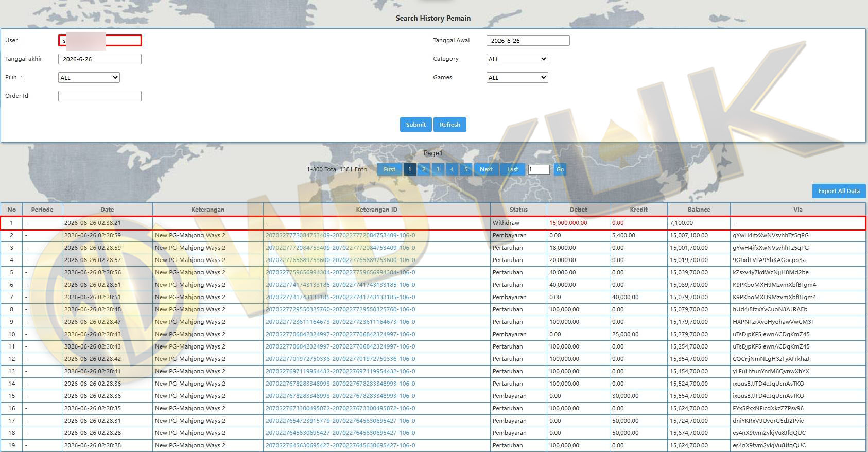
Task: Click the Date column header
Action: [x=107, y=210]
